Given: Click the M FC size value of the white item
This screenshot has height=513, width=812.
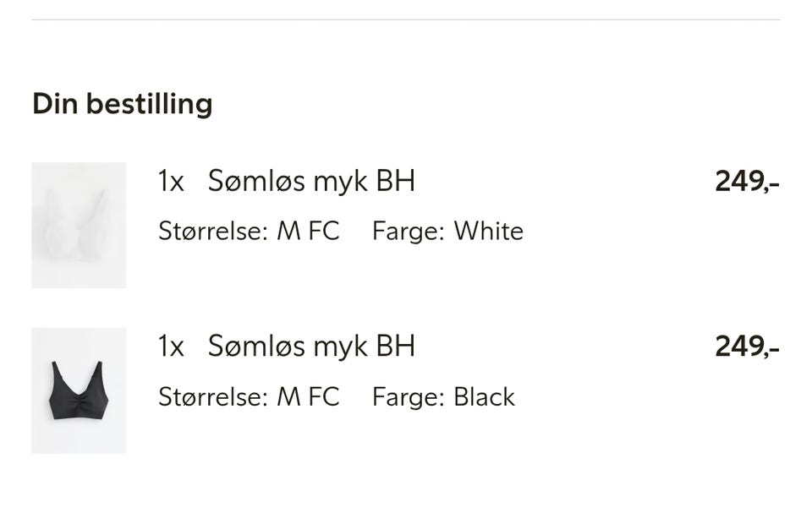Looking at the screenshot, I should 308,232.
